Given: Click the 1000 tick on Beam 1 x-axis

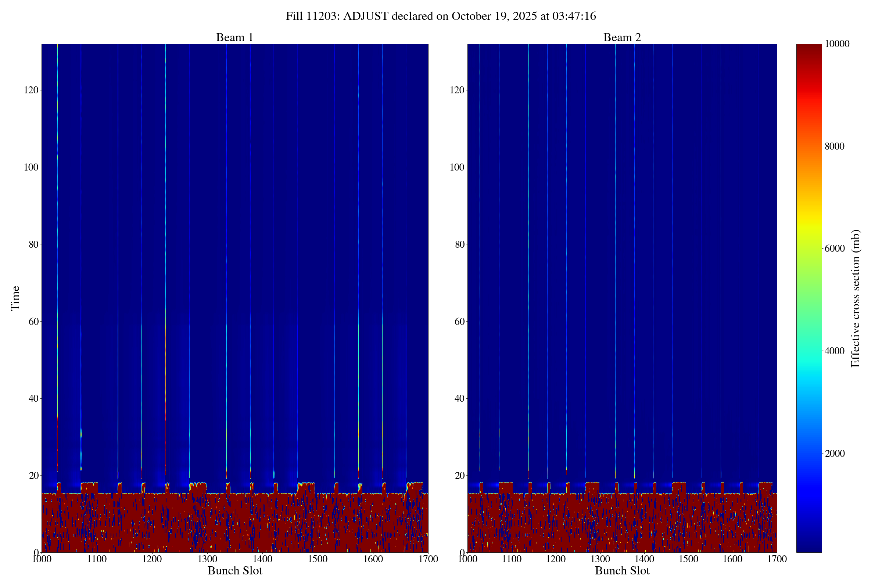Looking at the screenshot, I should point(42,559).
